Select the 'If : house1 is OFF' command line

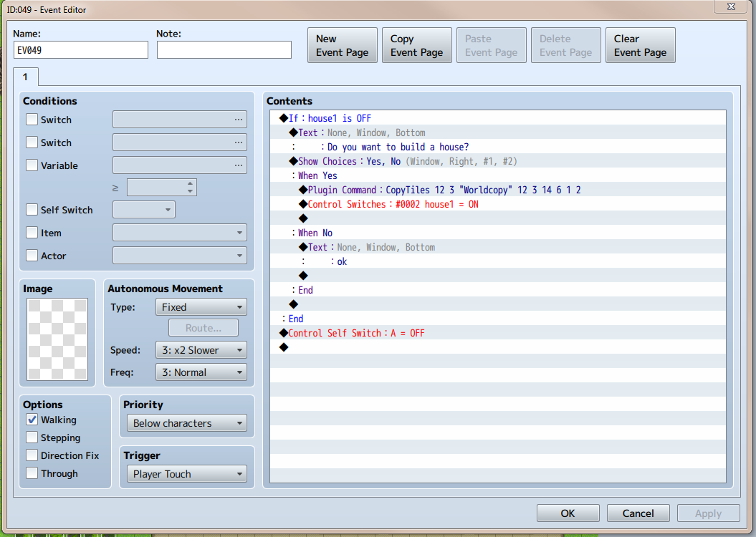tap(497, 118)
